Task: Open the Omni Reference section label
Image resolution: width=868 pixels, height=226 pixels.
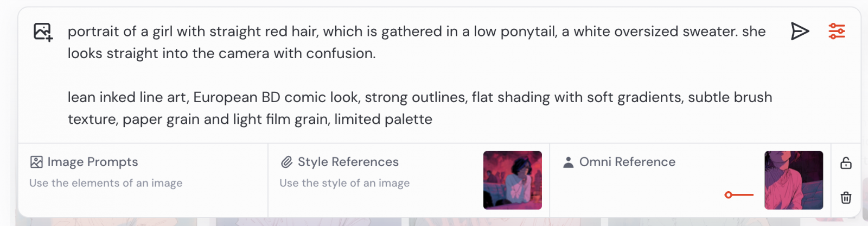Action: [x=627, y=162]
